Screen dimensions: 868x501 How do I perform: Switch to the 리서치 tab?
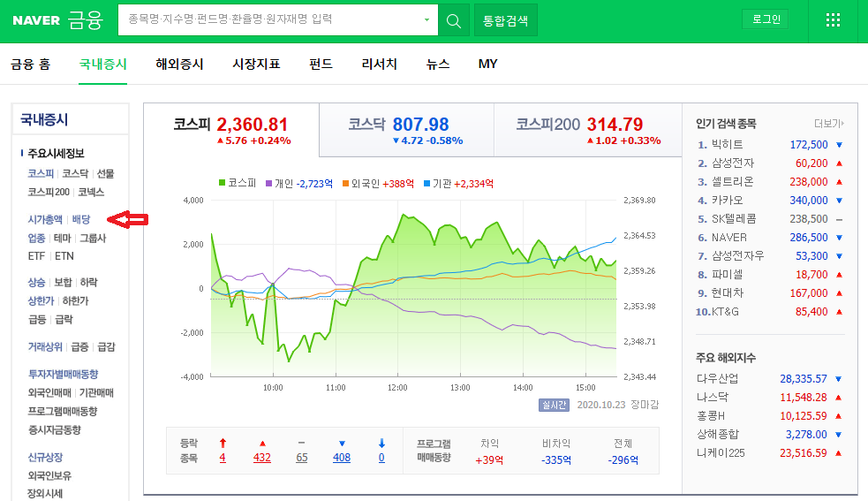pos(379,65)
